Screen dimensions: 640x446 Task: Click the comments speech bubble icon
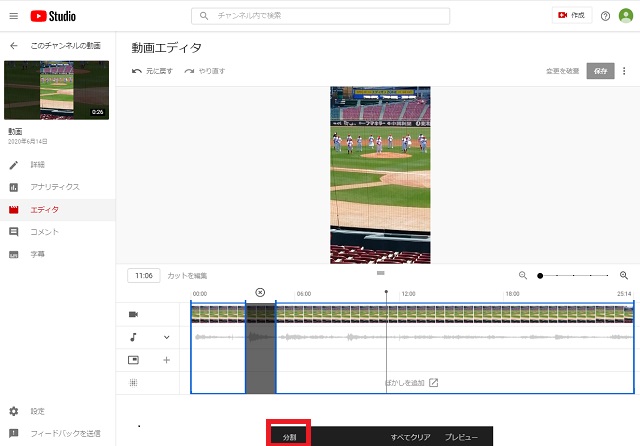[13, 232]
